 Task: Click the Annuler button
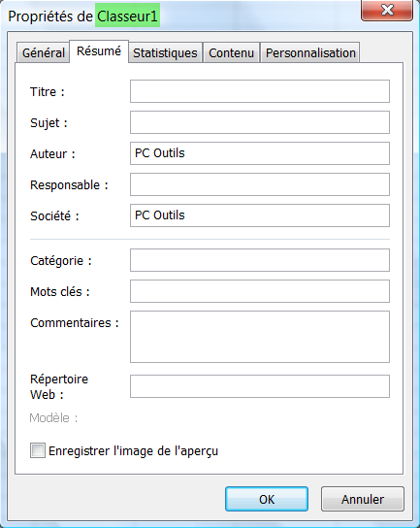point(363,499)
